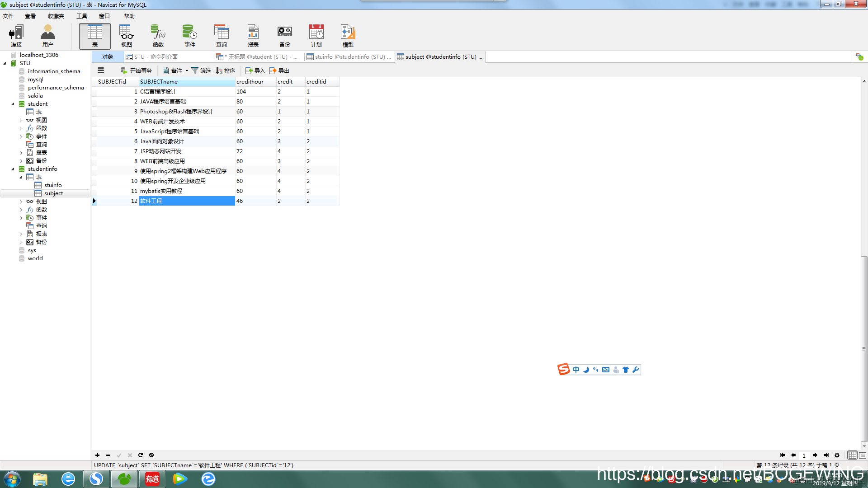Open the 连接 connection tool
The image size is (868, 488).
coord(16,36)
